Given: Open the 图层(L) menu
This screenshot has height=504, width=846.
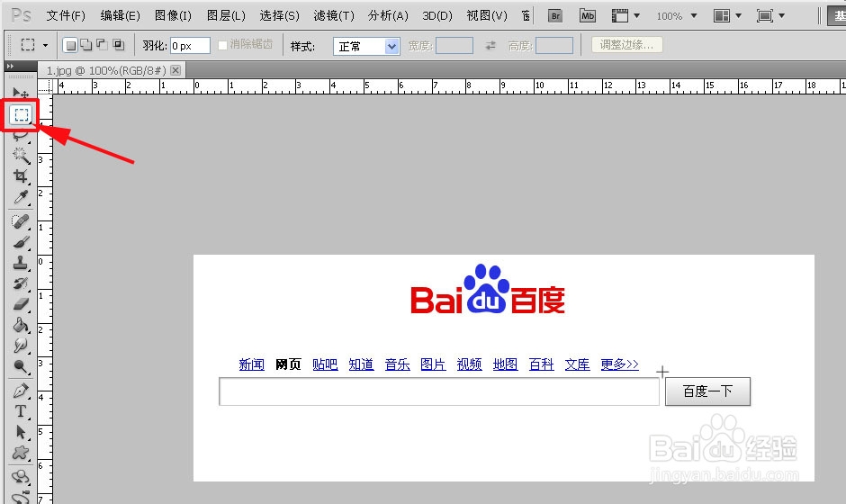Looking at the screenshot, I should coord(226,15).
